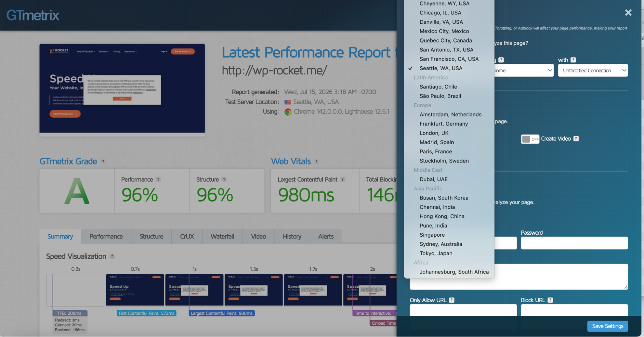Image resolution: width=644 pixels, height=337 pixels.
Task: Switch to the Performance tab
Action: [x=106, y=237]
